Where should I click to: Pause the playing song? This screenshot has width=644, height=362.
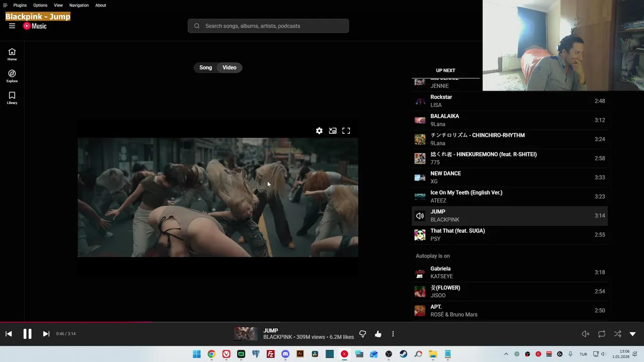coord(27,334)
